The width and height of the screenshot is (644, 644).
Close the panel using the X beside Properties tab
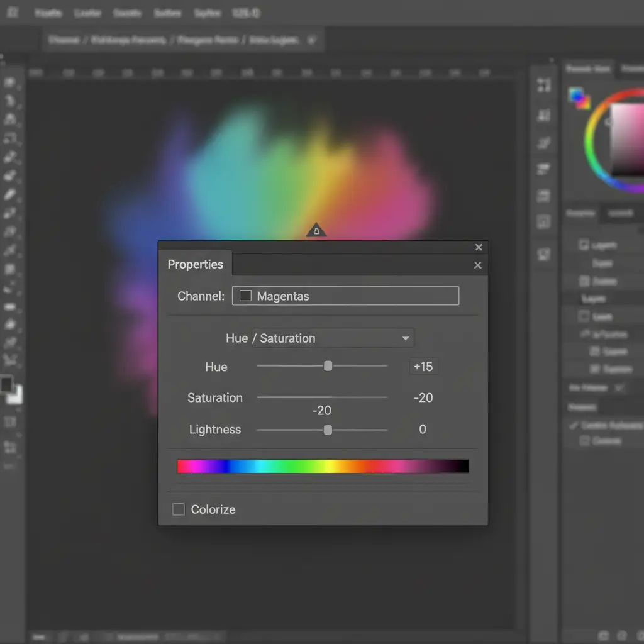pyautogui.click(x=478, y=265)
